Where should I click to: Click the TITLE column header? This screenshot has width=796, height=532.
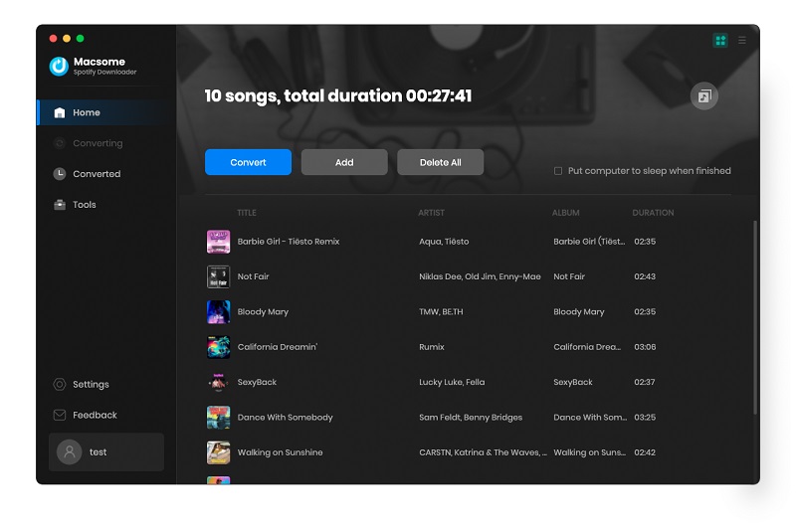pyautogui.click(x=247, y=213)
